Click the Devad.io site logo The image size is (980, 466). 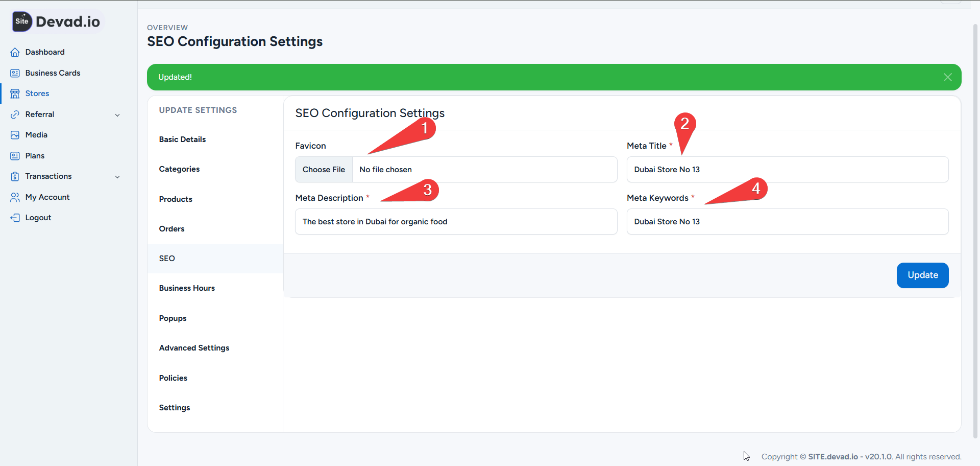(56, 21)
